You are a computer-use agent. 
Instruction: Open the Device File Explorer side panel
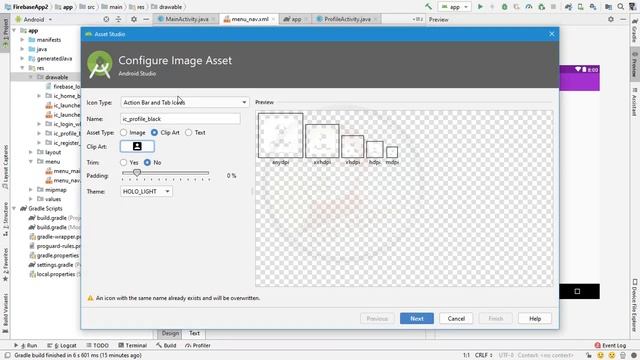[635, 305]
